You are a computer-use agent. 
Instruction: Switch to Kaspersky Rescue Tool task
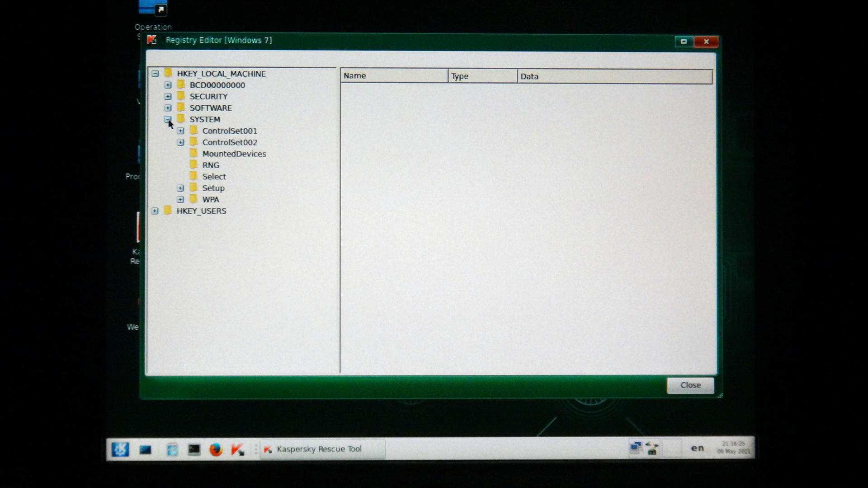click(x=323, y=449)
